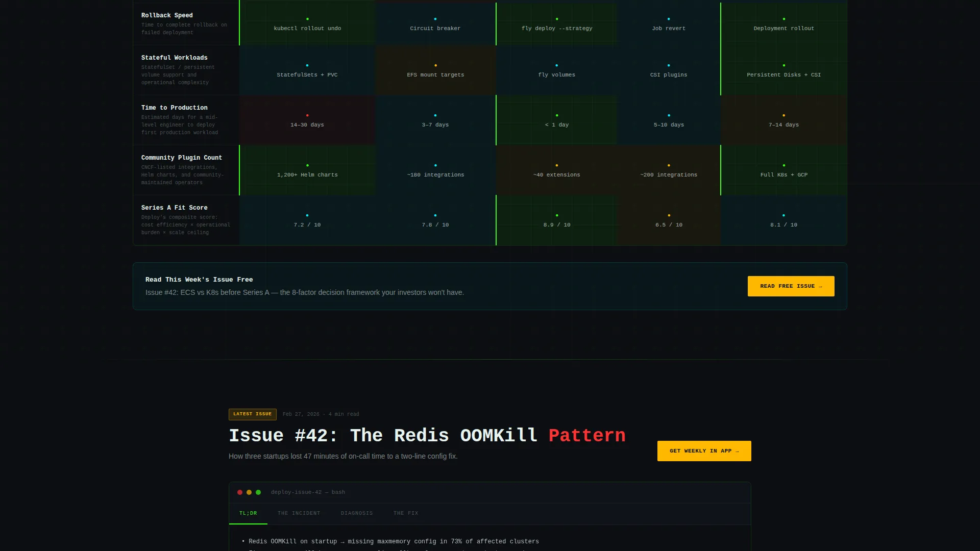980x551 pixels.
Task: Click the 'StatefulSets + PVC' cell
Action: [307, 70]
